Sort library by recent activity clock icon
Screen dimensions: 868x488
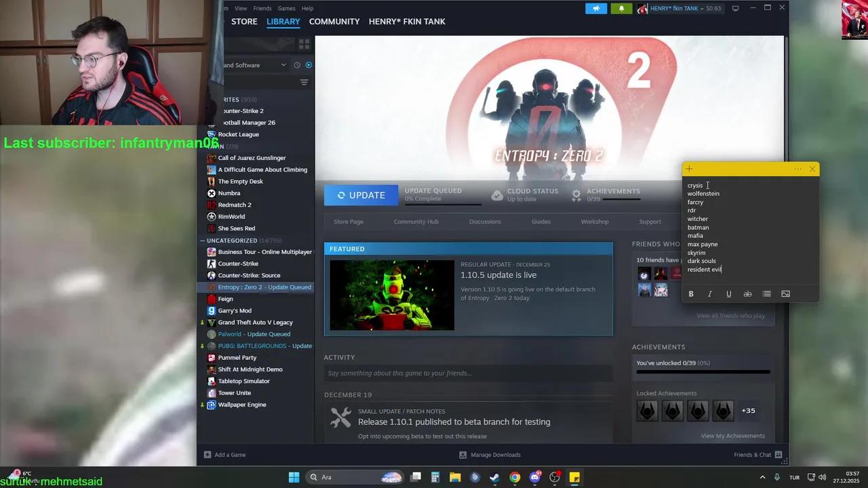297,65
